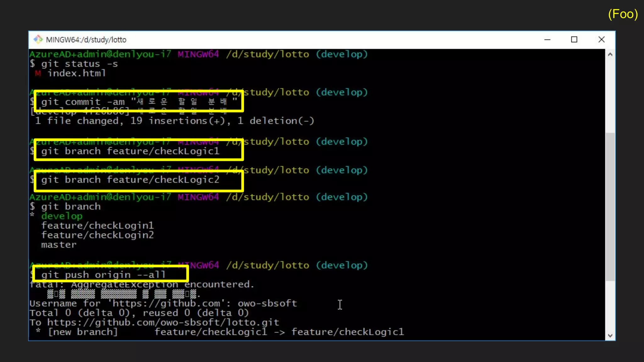644x362 pixels.
Task: Click the git branch feature/checkLogic2 command
Action: (130, 180)
